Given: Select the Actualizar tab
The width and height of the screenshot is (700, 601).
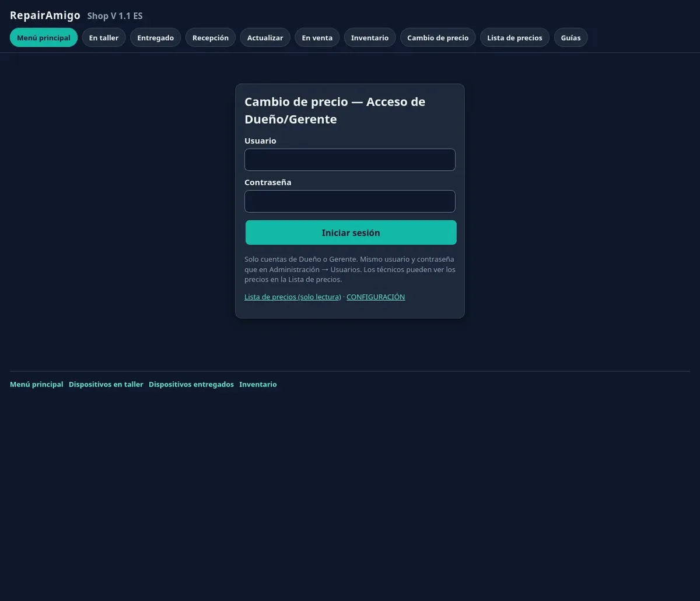Looking at the screenshot, I should pyautogui.click(x=265, y=37).
